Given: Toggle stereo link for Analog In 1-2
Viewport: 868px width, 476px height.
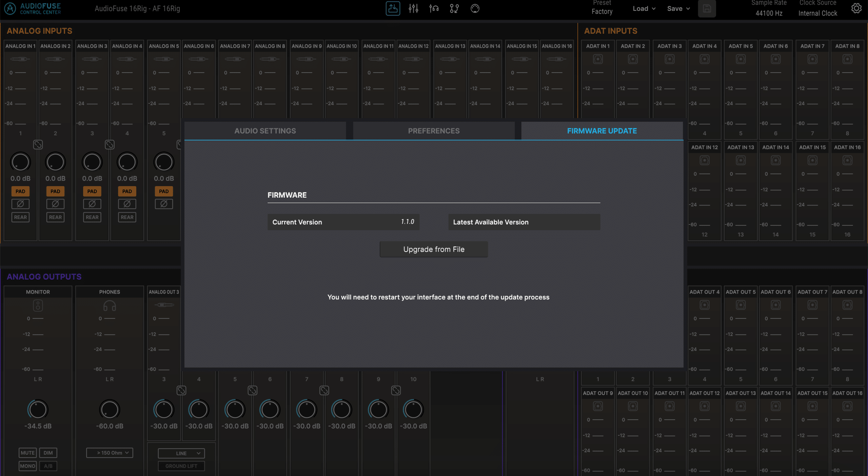Looking at the screenshot, I should [38, 145].
